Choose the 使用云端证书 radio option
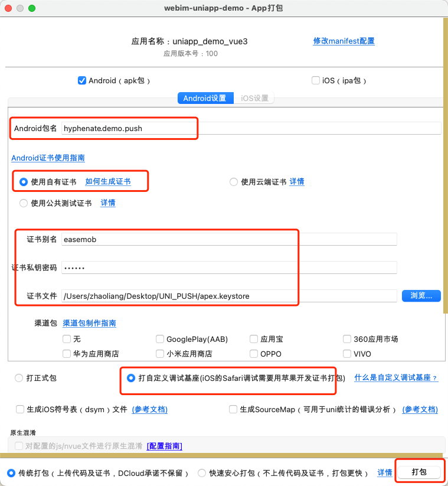This screenshot has width=448, height=486. [x=234, y=182]
